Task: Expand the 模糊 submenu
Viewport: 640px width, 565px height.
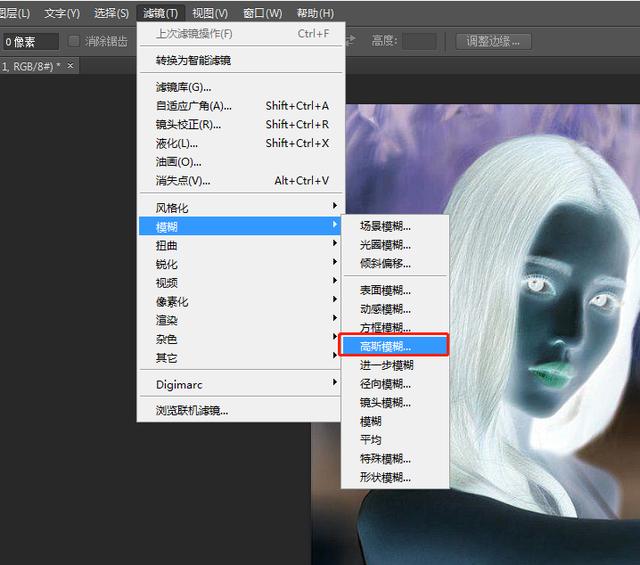Action: tap(241, 226)
